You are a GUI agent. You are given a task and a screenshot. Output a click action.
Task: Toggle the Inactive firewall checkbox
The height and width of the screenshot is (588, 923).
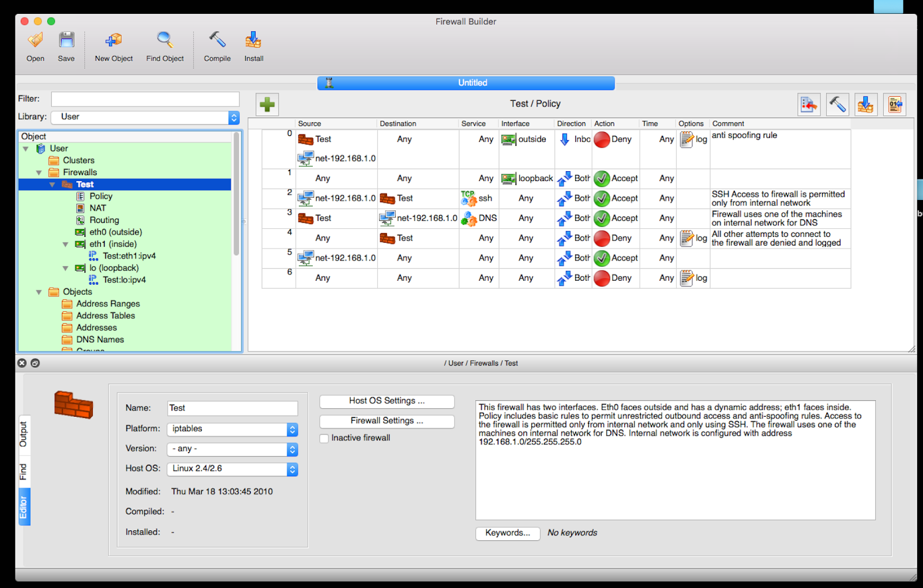pyautogui.click(x=324, y=438)
